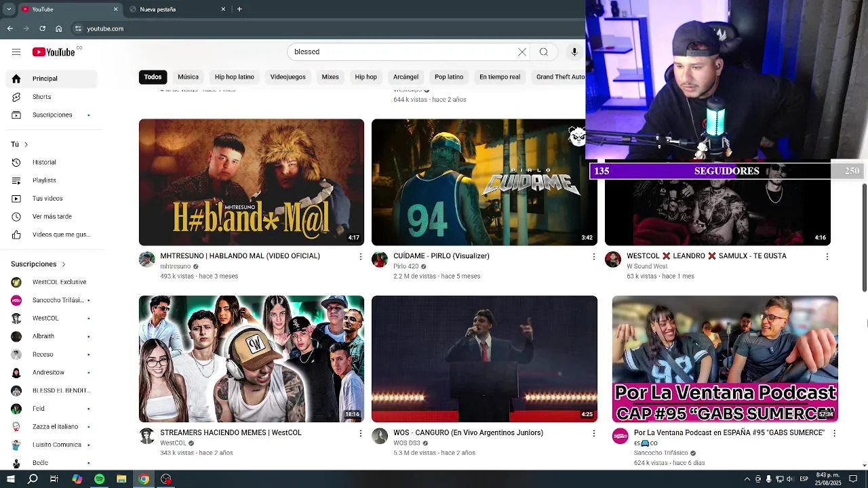Click WOS DS3 channel avatar

[380, 436]
